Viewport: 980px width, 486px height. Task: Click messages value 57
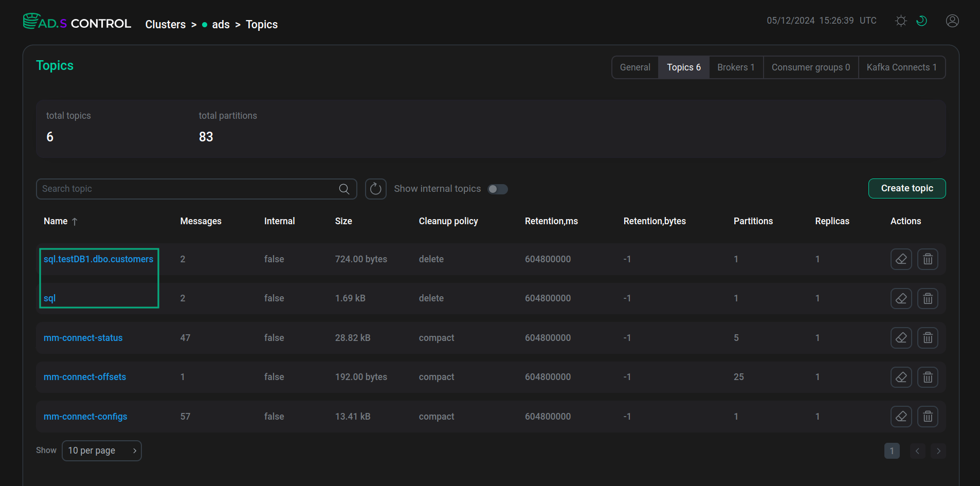[x=185, y=417]
